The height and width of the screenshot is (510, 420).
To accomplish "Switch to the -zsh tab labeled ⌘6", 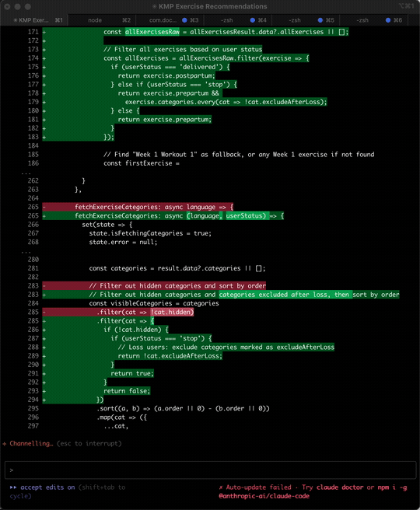I will coord(374,20).
